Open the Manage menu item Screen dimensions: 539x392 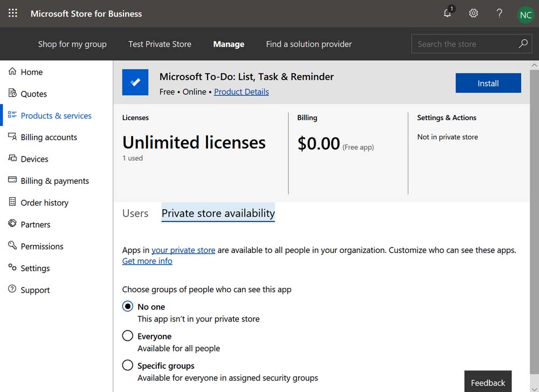point(229,44)
